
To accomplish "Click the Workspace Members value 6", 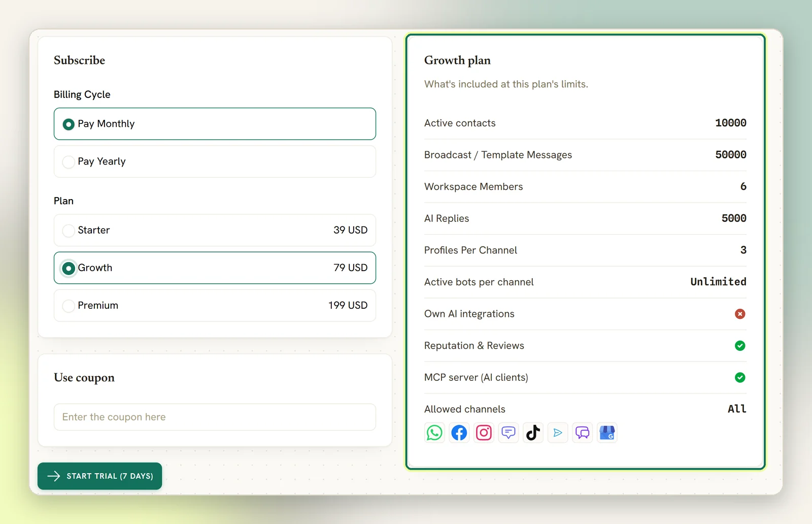I will tap(743, 186).
